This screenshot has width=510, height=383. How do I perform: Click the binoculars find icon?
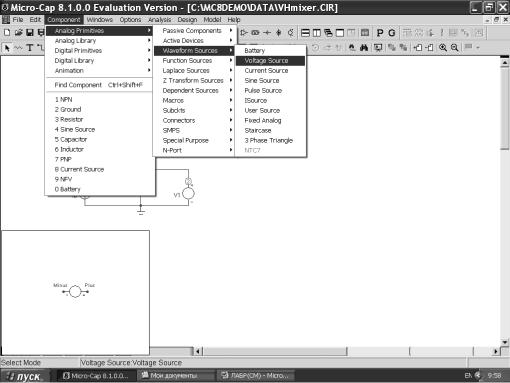click(364, 48)
